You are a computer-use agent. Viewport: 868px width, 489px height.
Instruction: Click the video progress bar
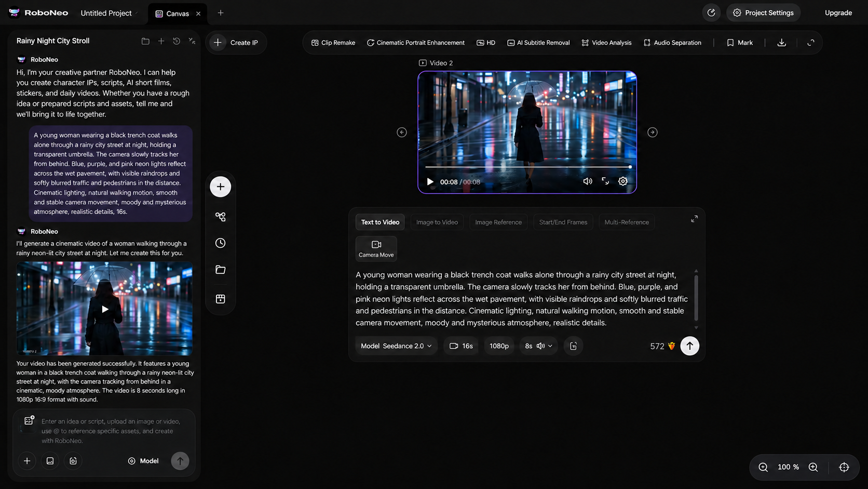tap(528, 167)
